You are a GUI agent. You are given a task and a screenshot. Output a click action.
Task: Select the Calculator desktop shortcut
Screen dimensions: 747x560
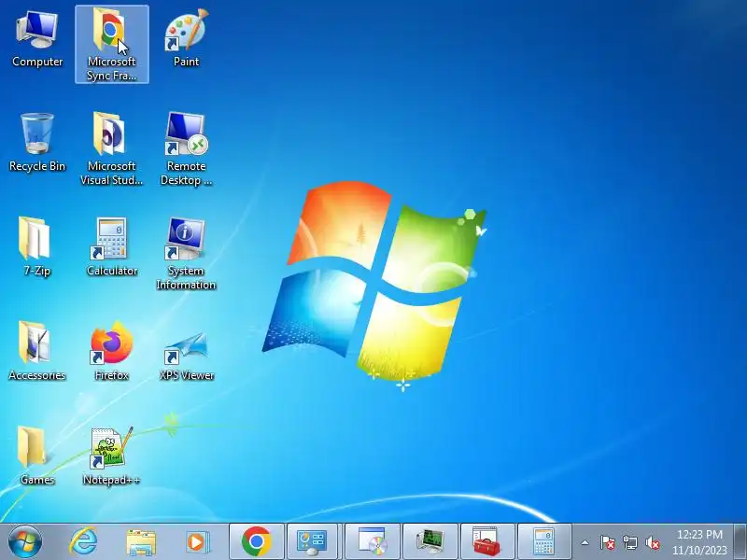(x=112, y=246)
